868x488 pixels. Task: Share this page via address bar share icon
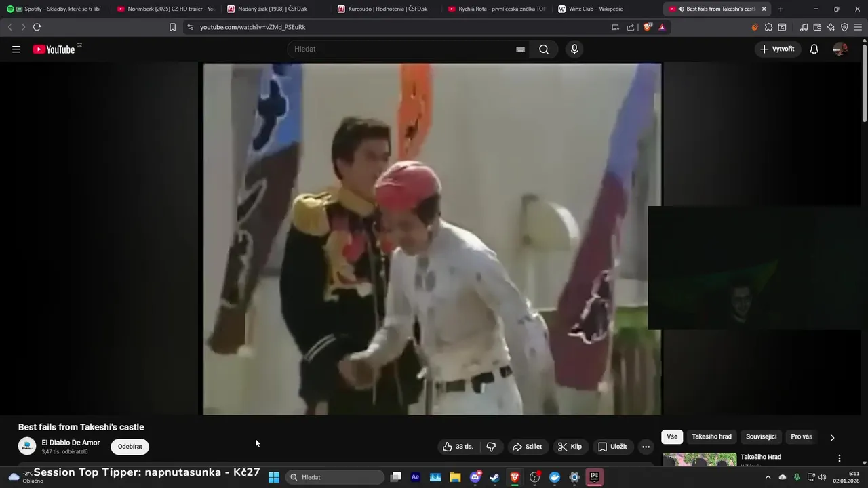coord(631,27)
